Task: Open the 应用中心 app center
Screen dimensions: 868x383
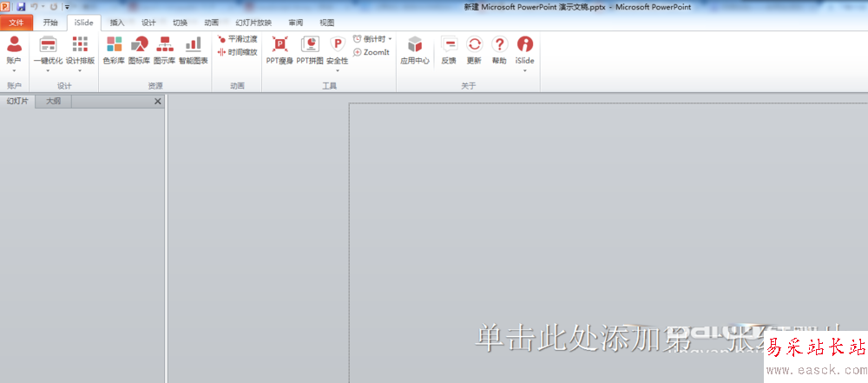Action: [415, 50]
